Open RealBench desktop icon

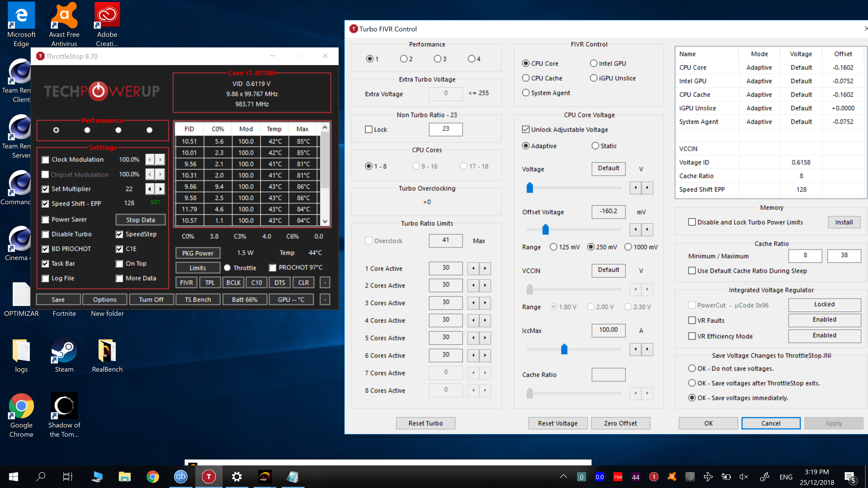point(107,355)
